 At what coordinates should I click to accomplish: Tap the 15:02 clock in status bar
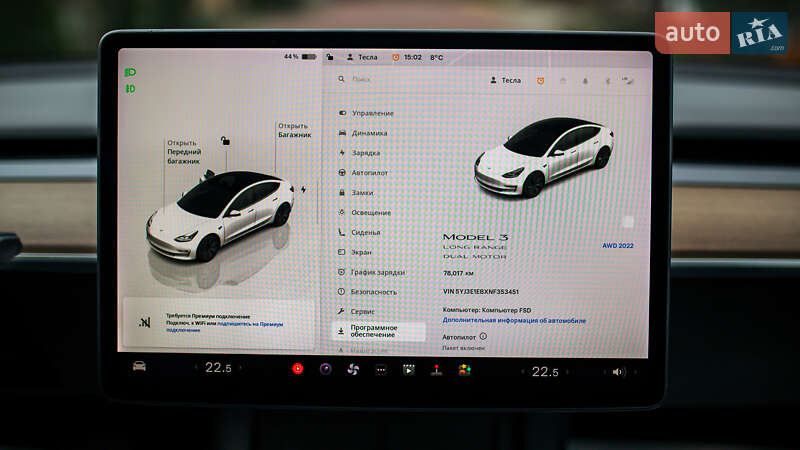click(413, 57)
